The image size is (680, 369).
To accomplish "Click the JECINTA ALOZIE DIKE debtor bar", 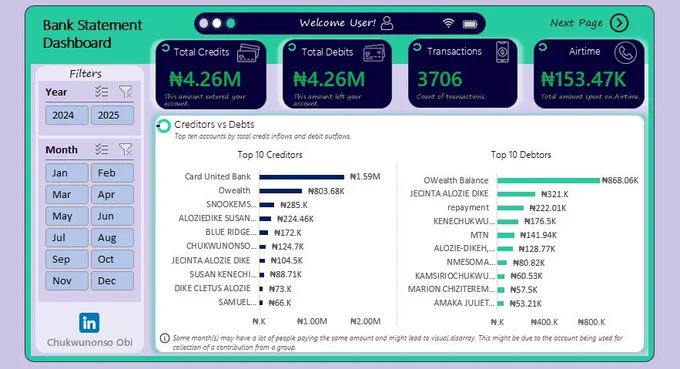I will point(516,194).
